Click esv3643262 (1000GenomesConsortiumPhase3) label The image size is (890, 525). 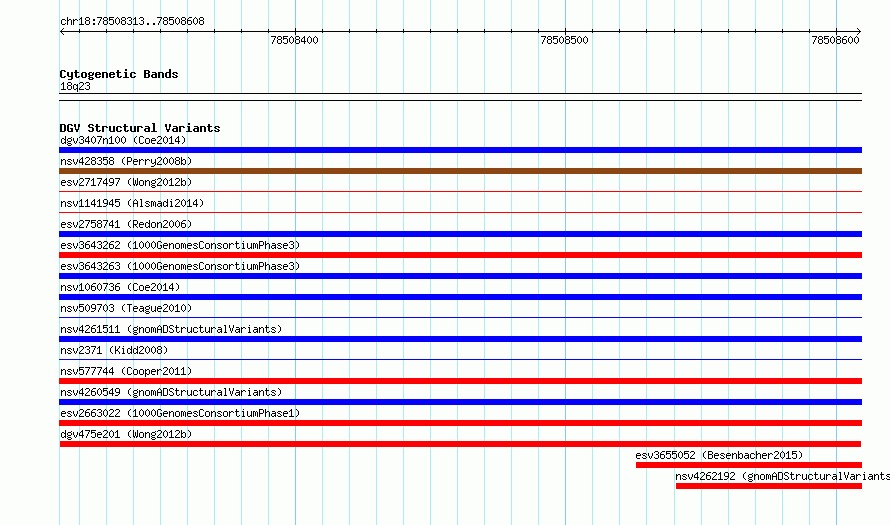click(x=180, y=245)
